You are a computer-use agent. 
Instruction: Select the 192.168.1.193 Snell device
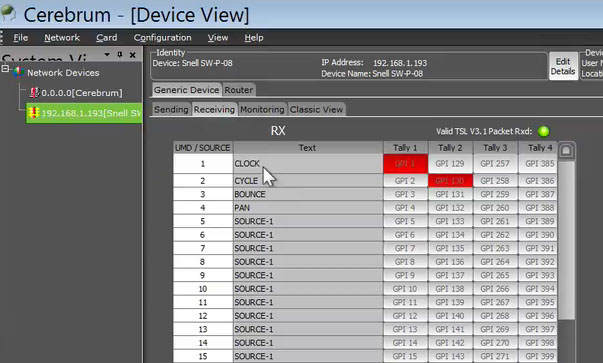(84, 113)
